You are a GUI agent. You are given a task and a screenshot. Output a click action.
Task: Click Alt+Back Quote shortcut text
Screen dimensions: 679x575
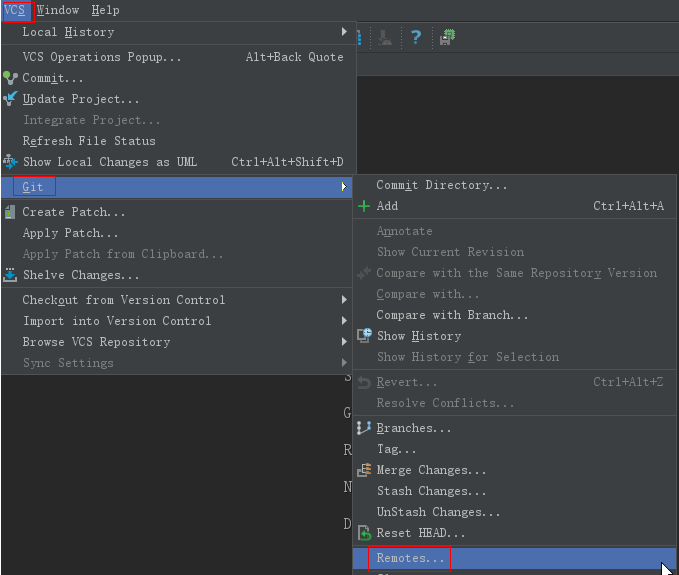coord(294,57)
